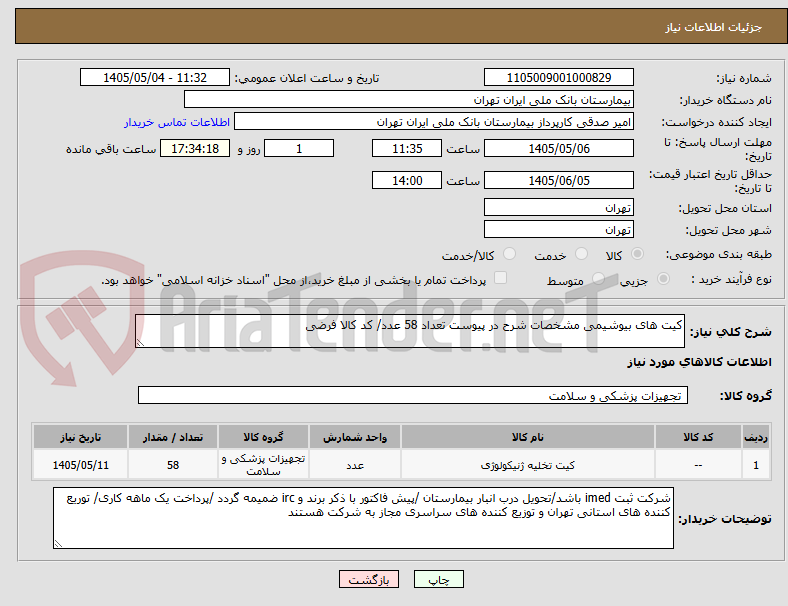The image size is (788, 606).
Task: Select the کالا radio button
Action: pyautogui.click(x=637, y=254)
